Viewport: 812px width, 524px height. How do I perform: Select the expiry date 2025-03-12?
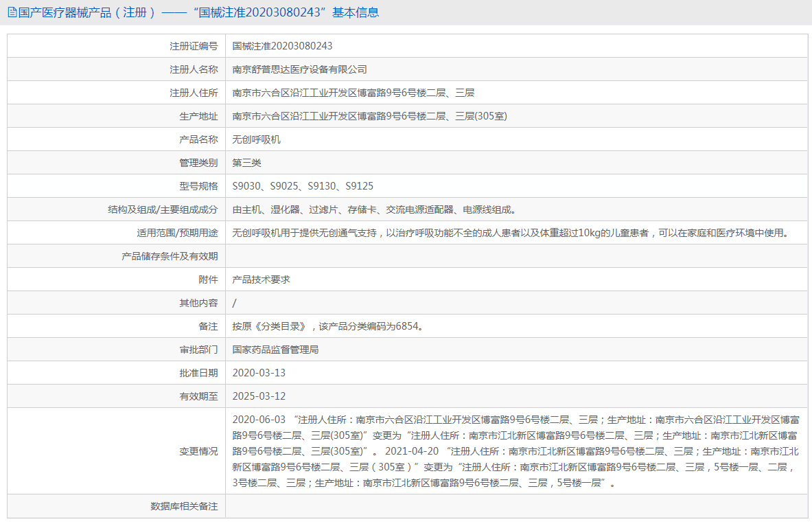[259, 396]
